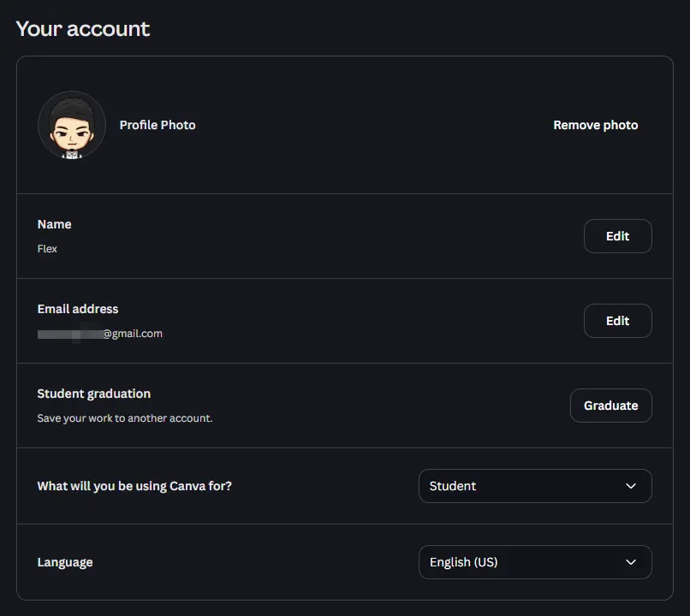Click the Remove photo button
The width and height of the screenshot is (690, 616).
(x=595, y=125)
